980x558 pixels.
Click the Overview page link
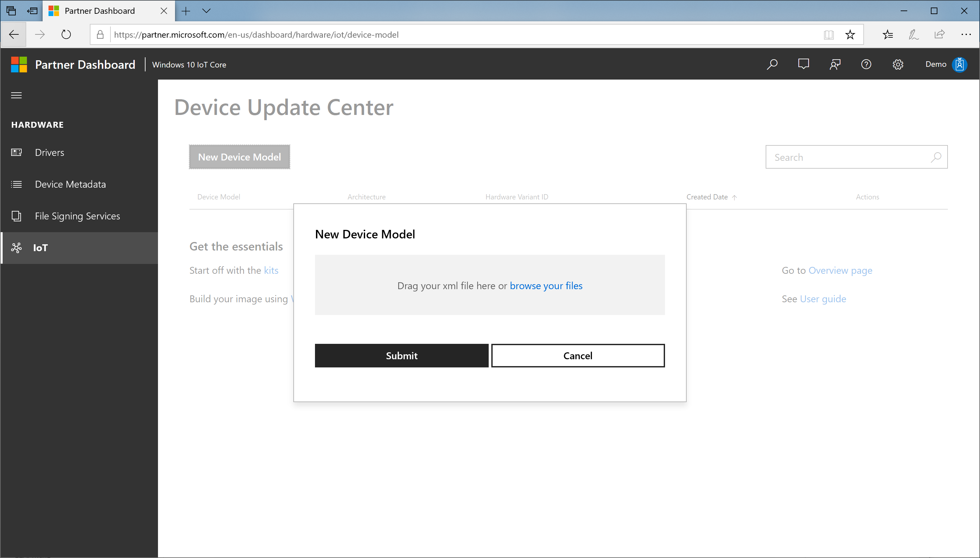point(841,270)
